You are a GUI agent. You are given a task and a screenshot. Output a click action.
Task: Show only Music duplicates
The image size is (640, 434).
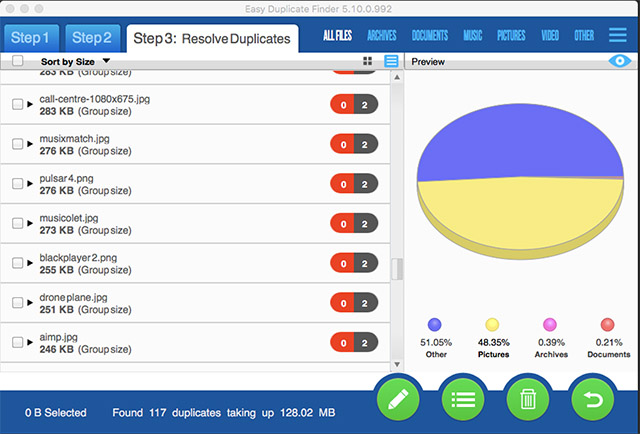(x=474, y=36)
